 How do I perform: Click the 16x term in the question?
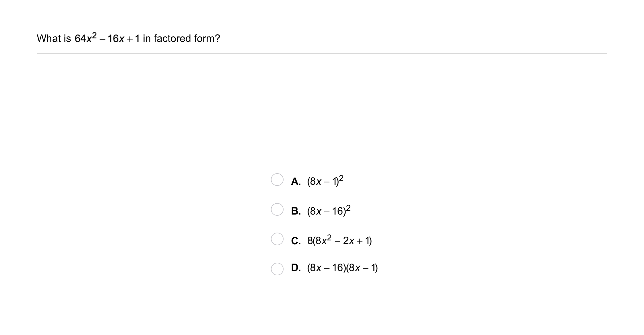click(116, 39)
